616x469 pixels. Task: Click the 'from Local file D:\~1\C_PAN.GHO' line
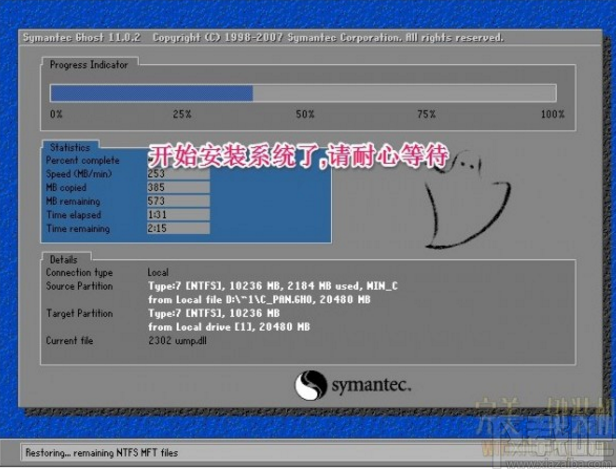coord(259,300)
